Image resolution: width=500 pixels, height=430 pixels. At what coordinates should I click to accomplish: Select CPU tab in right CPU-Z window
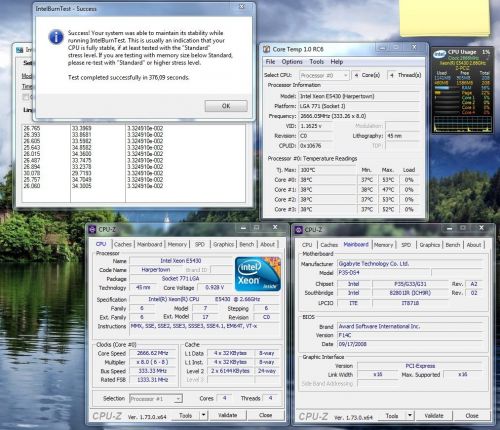[x=307, y=245]
